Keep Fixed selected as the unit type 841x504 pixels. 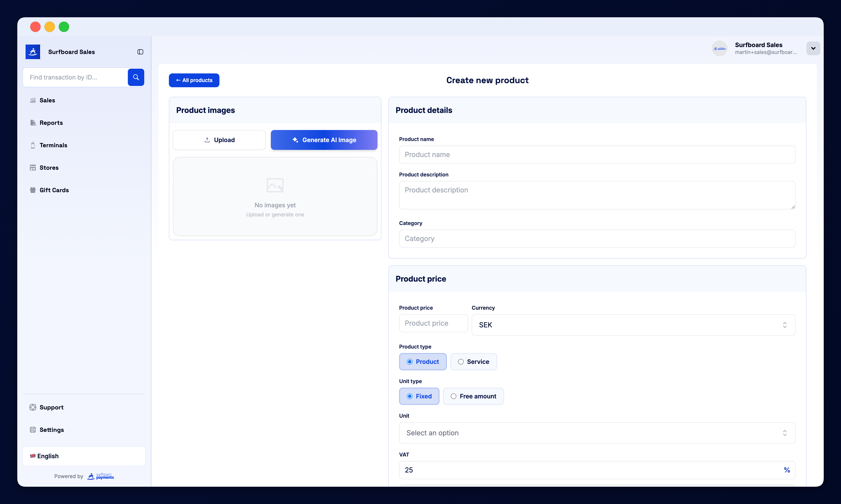tap(419, 396)
